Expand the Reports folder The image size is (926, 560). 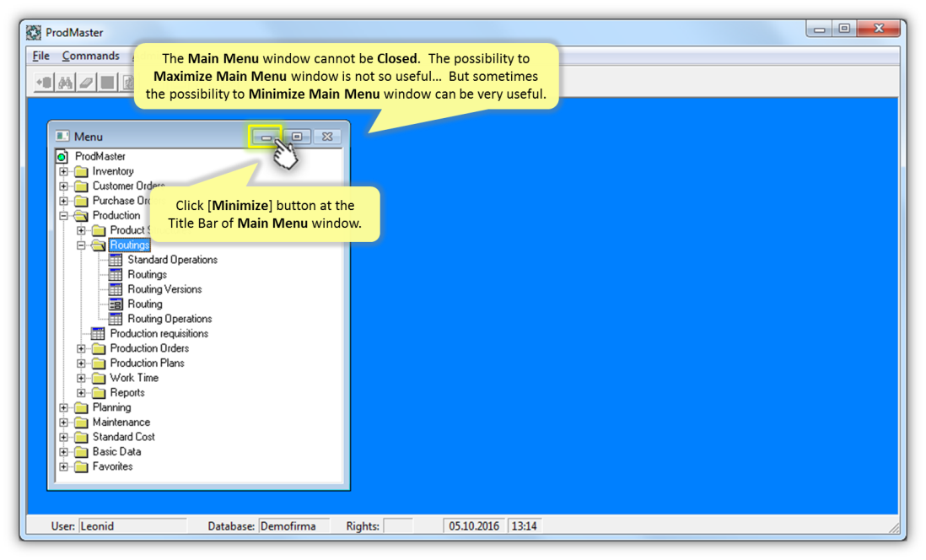coord(82,393)
